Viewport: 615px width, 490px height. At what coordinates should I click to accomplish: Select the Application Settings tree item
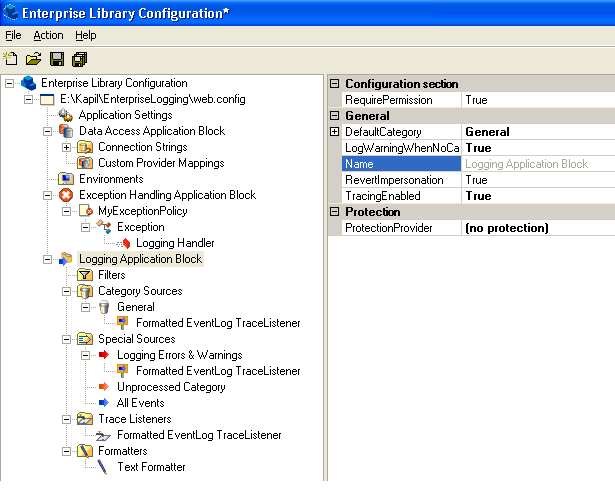(x=126, y=115)
